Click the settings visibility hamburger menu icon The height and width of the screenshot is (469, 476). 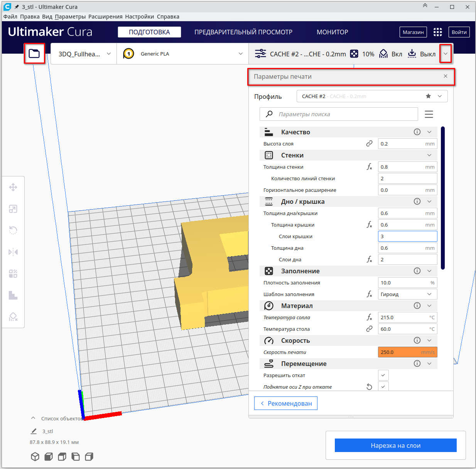(x=429, y=114)
